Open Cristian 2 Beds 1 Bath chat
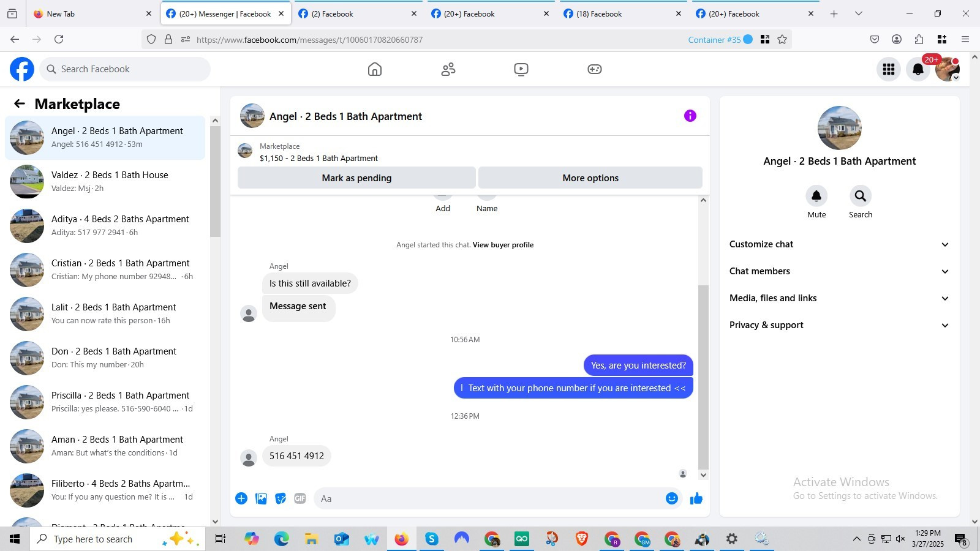 (105, 270)
